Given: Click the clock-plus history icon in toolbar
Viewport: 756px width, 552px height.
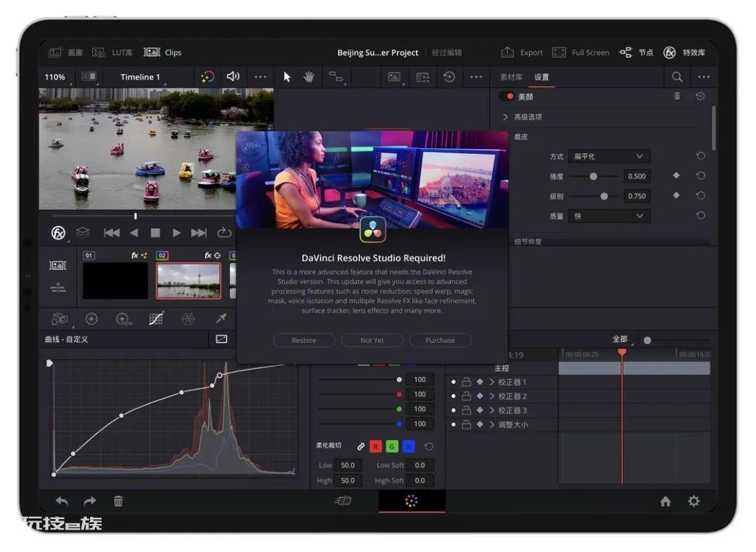Looking at the screenshot, I should pos(449,76).
